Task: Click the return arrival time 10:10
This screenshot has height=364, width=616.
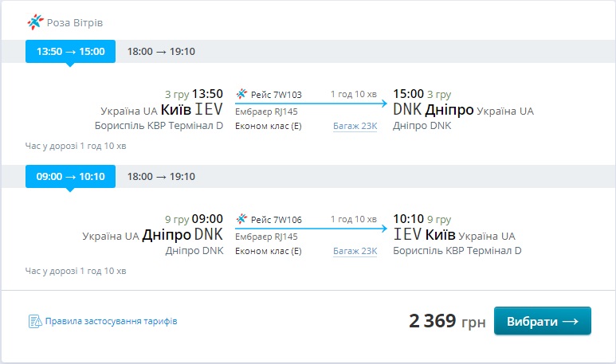Action: 409,219
